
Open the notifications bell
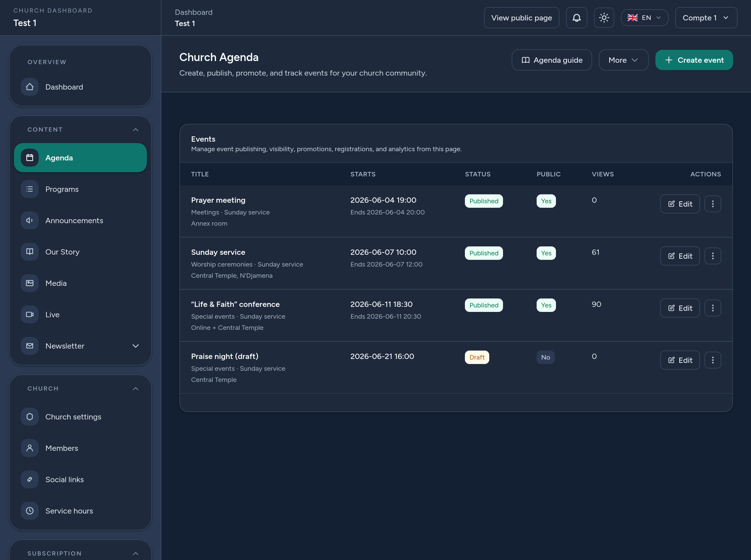(x=576, y=18)
